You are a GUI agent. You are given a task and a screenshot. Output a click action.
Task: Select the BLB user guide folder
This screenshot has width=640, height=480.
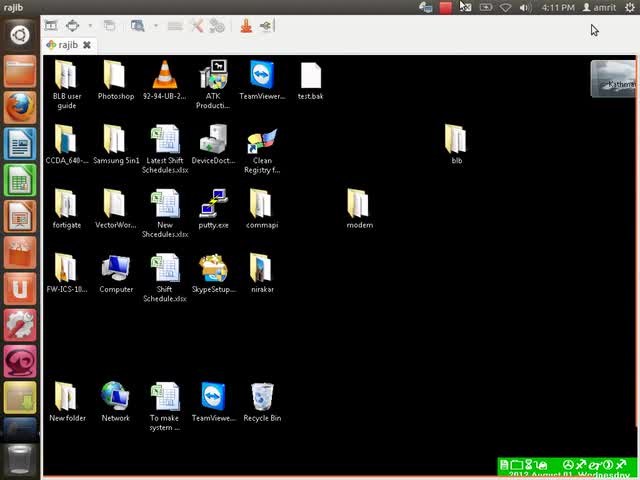click(67, 84)
